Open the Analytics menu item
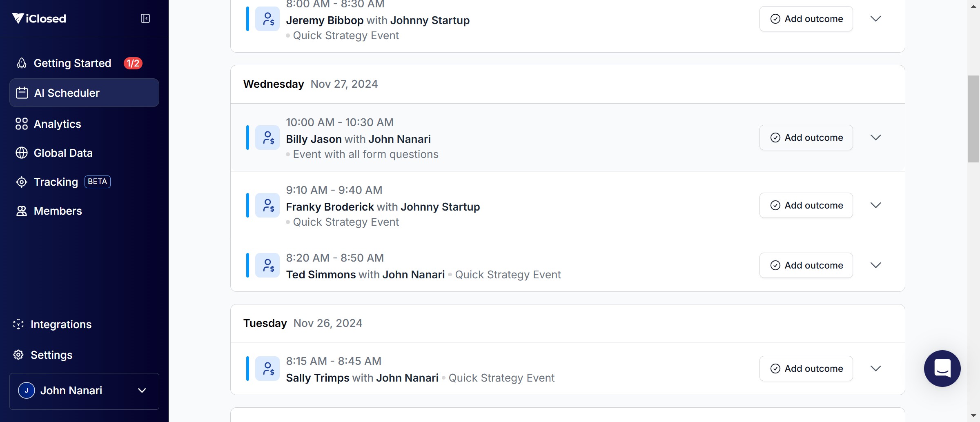980x422 pixels. pyautogui.click(x=57, y=124)
